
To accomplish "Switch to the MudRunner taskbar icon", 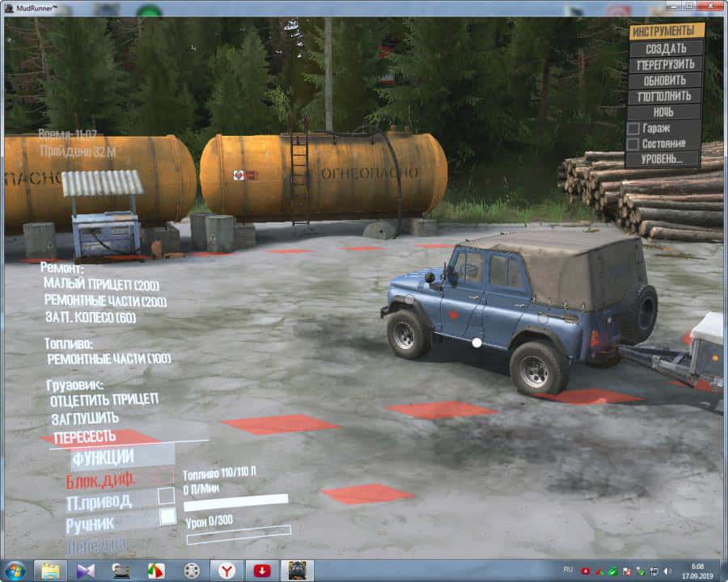I will coord(297,570).
